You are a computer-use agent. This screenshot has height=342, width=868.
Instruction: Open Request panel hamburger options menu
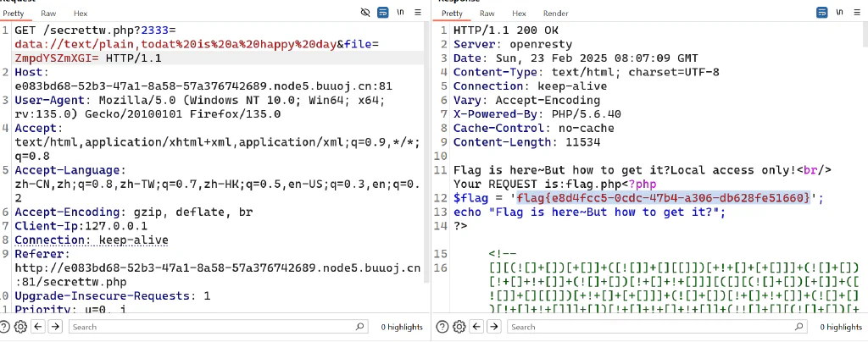pos(418,13)
